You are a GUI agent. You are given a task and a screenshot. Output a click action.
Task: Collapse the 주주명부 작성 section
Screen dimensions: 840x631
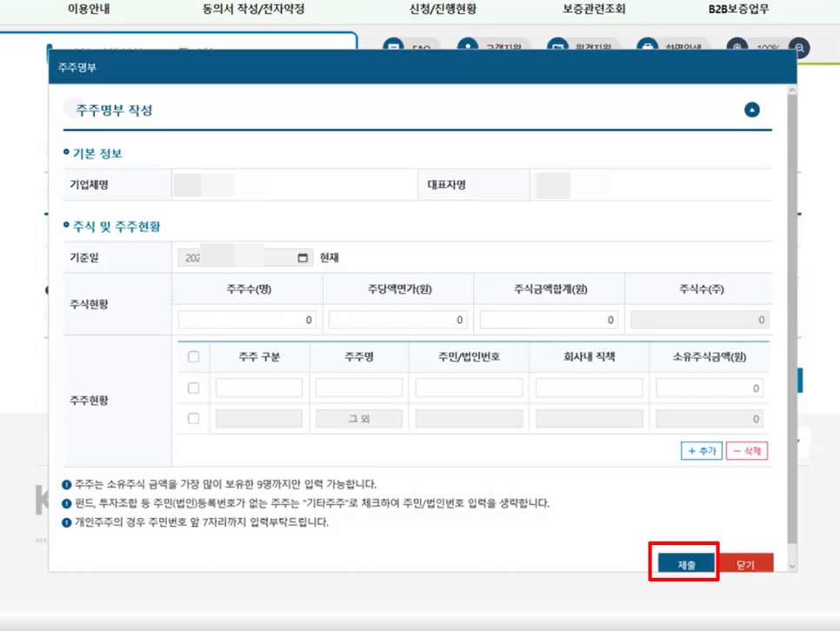tap(752, 110)
